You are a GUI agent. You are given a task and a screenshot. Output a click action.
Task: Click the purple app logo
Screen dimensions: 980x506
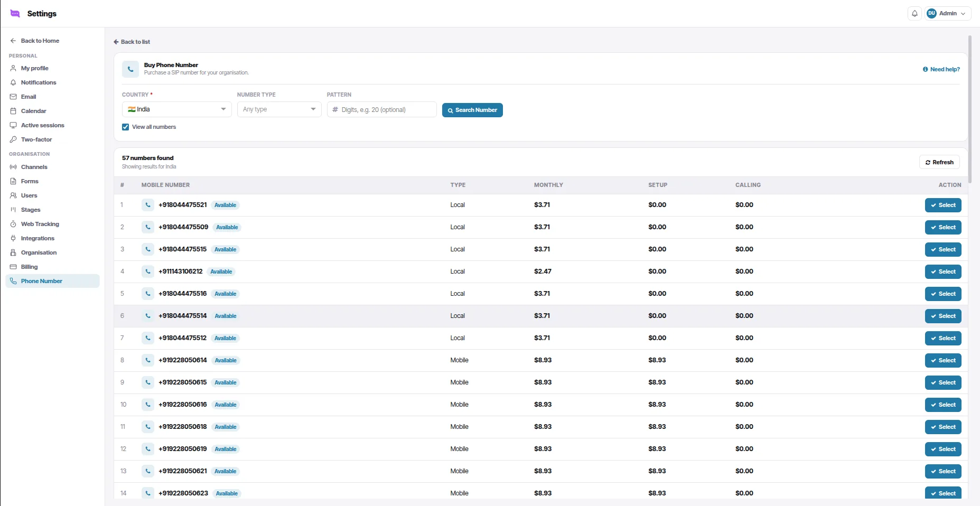pyautogui.click(x=15, y=14)
